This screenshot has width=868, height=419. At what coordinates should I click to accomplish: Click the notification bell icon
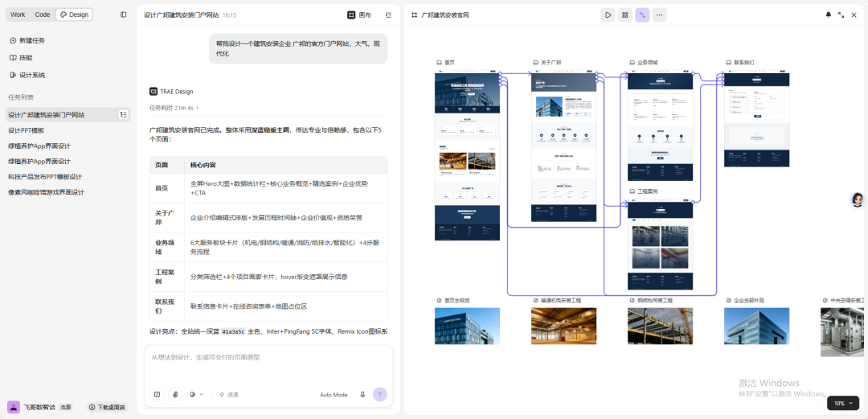pyautogui.click(x=828, y=15)
